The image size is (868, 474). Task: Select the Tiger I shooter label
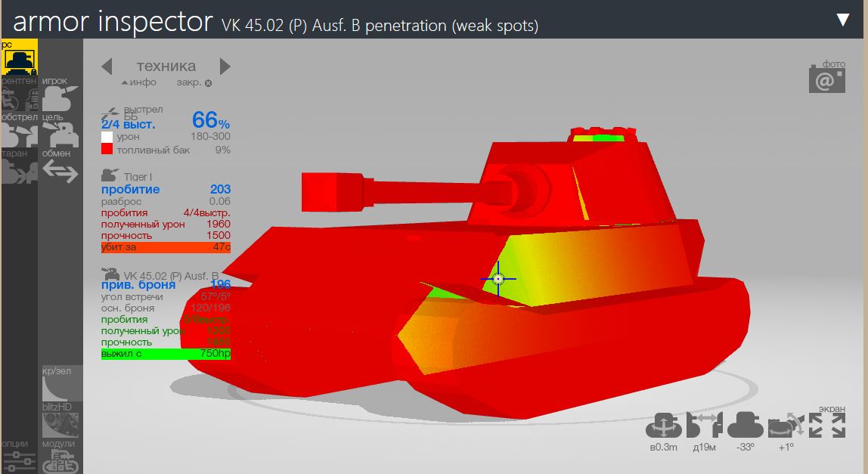[138, 177]
